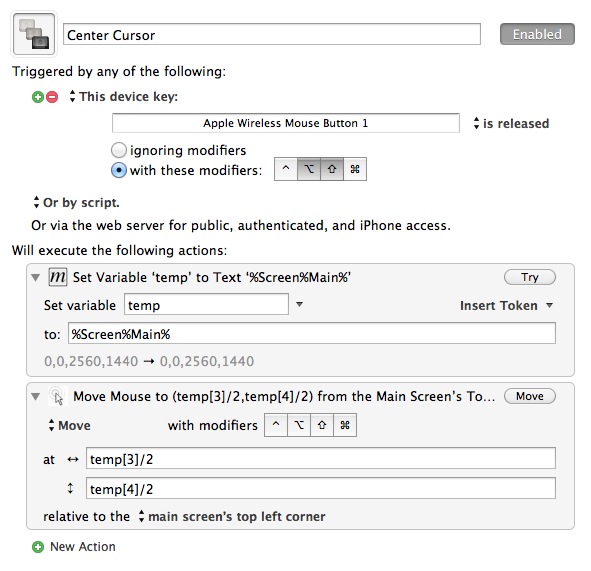Remove the trigger with red minus icon
Image resolution: width=591 pixels, height=571 pixels.
coord(52,97)
